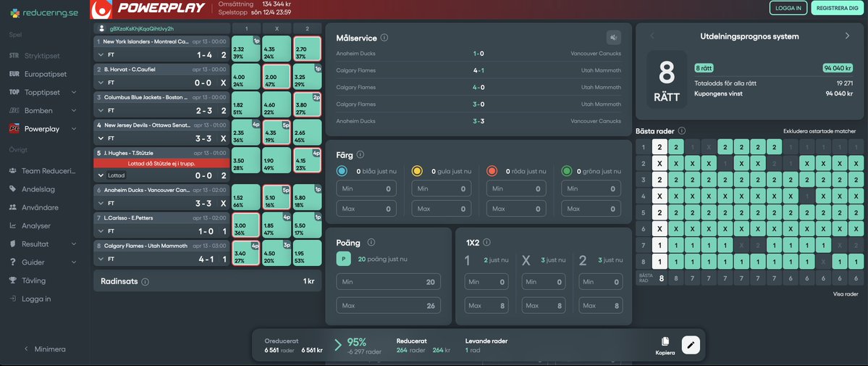The image size is (868, 366).
Task: Expand the Bomben submenu
Action: [74, 111]
